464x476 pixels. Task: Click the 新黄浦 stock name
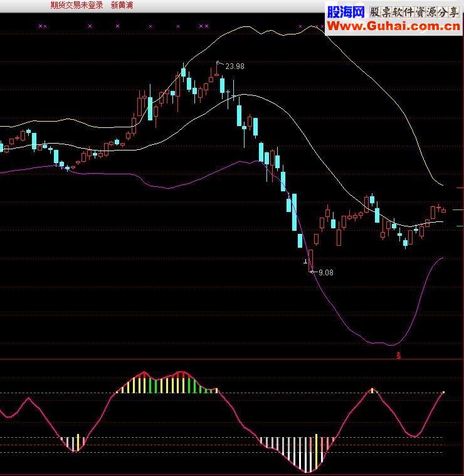(x=122, y=5)
